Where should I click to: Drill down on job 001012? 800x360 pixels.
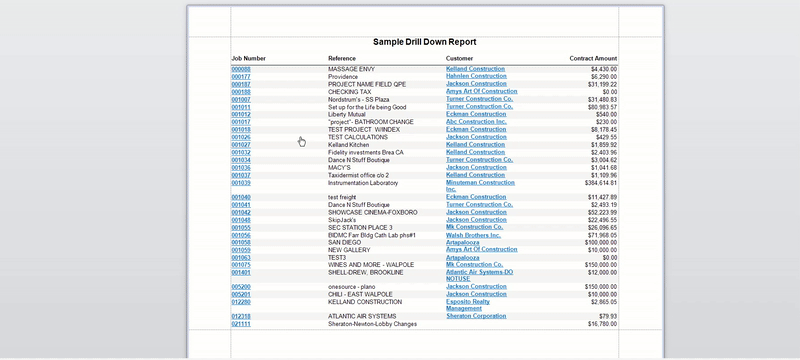point(241,115)
